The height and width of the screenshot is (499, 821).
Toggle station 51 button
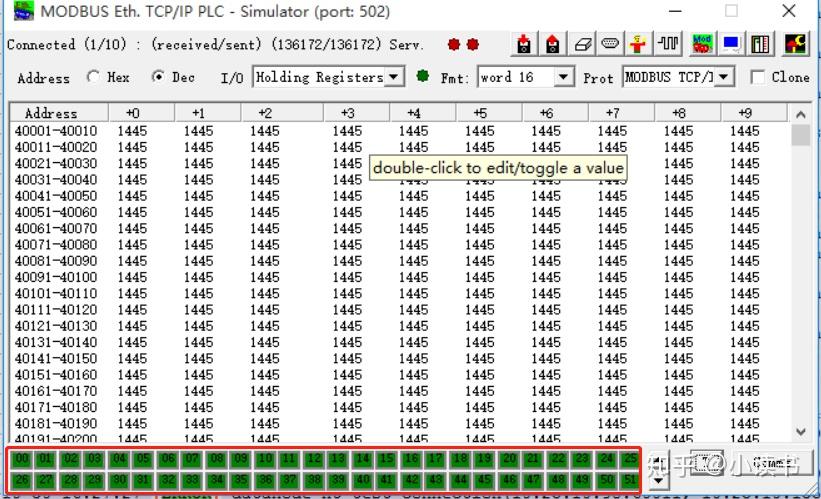[x=630, y=480]
